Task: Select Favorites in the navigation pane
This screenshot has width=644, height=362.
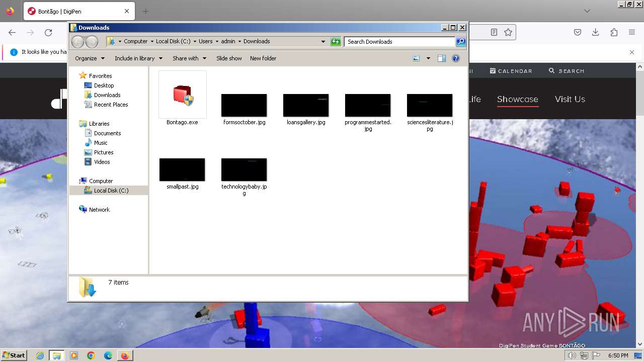Action: coord(100,76)
